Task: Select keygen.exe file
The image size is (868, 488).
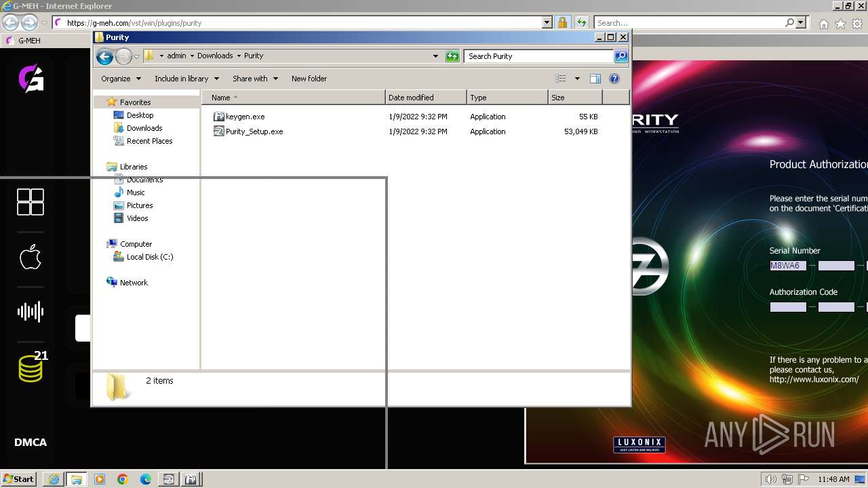Action: 245,117
